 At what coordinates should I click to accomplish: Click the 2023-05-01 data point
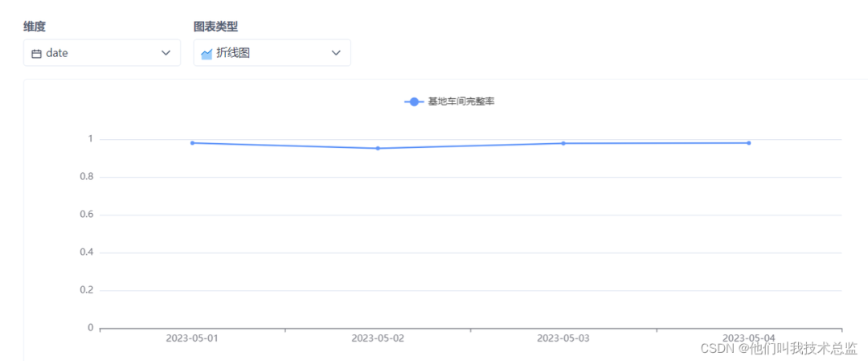tap(193, 143)
